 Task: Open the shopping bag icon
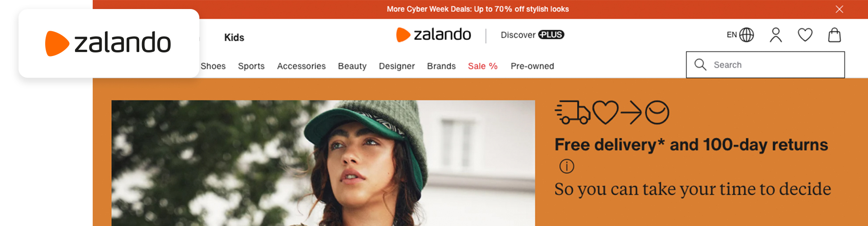point(835,35)
